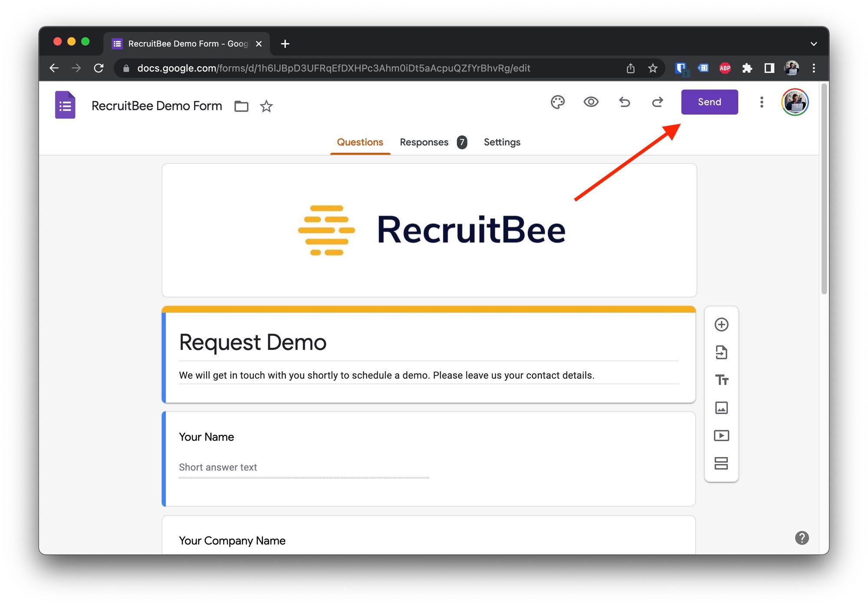Preview the form with the eye icon
Viewport: 868px width, 606px height.
pos(591,102)
